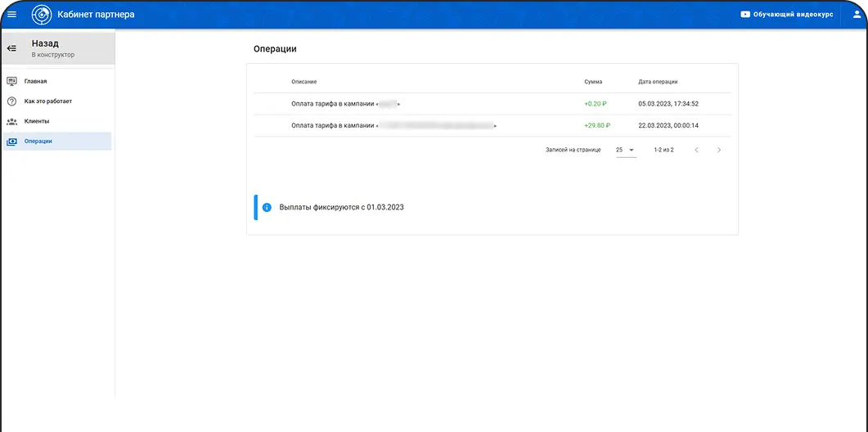Click the Выплаты фиксируются с 01.03.2023 notice
This screenshot has width=868, height=432.
point(341,208)
